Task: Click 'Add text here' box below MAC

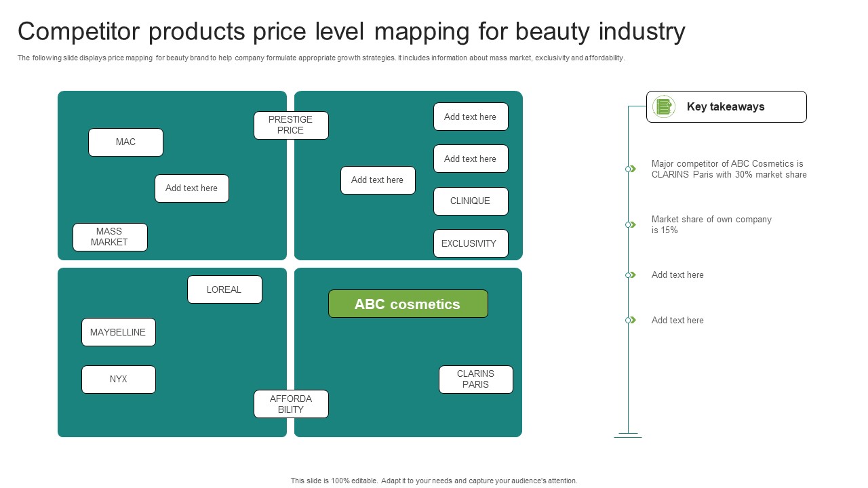Action: (192, 188)
